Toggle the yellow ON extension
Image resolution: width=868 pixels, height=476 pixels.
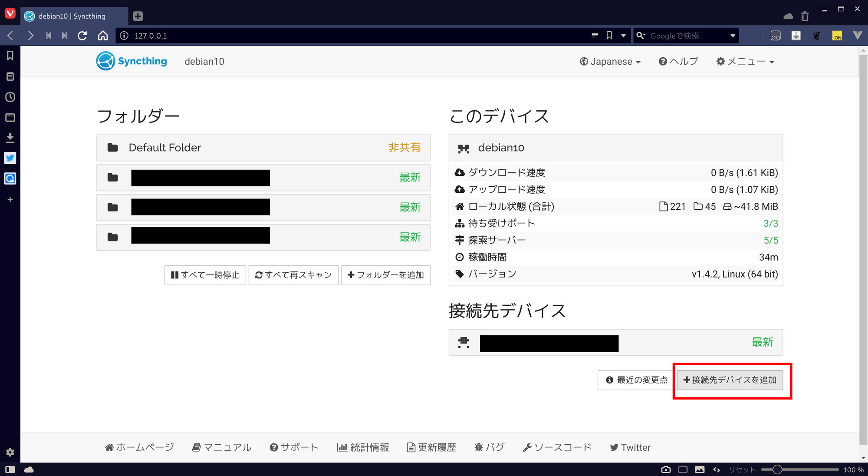pyautogui.click(x=837, y=36)
